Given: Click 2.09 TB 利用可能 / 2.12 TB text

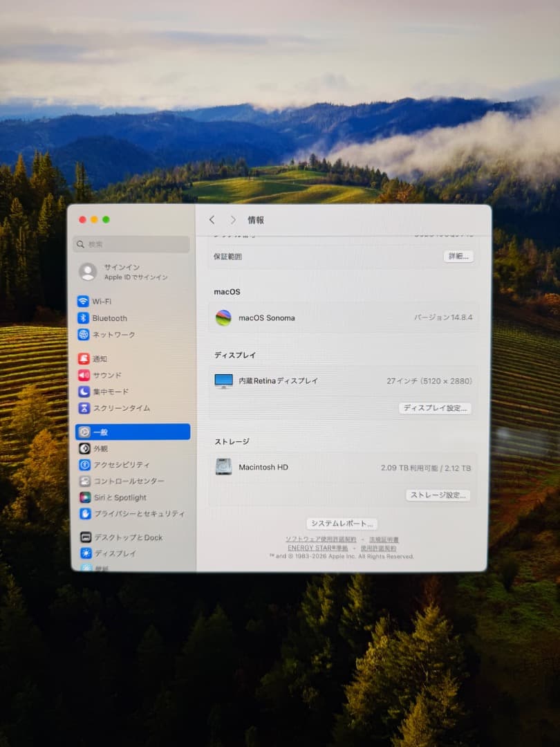Looking at the screenshot, I should point(426,468).
